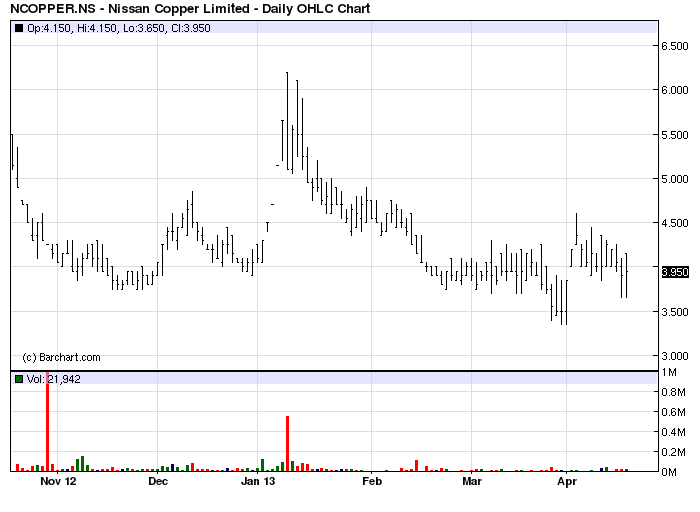Screen dimensions: 700x512
Task: Click the chart title Nissan Copper Limited
Action: (179, 8)
